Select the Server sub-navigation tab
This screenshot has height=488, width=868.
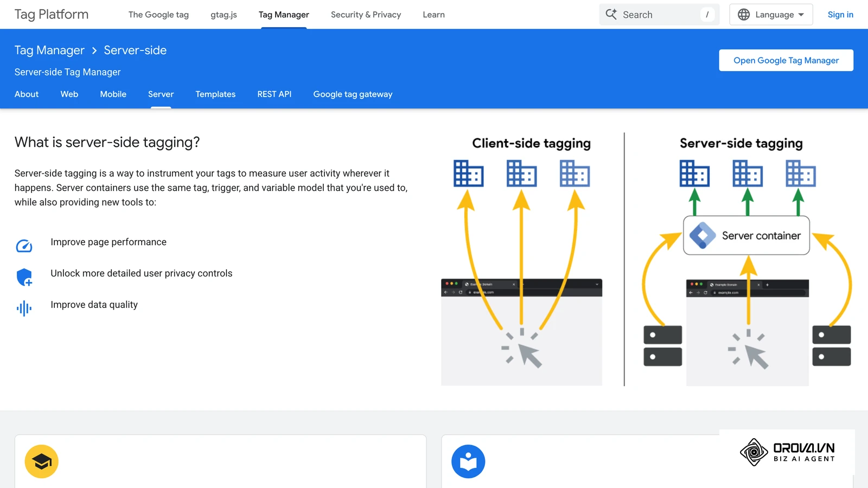pos(161,94)
